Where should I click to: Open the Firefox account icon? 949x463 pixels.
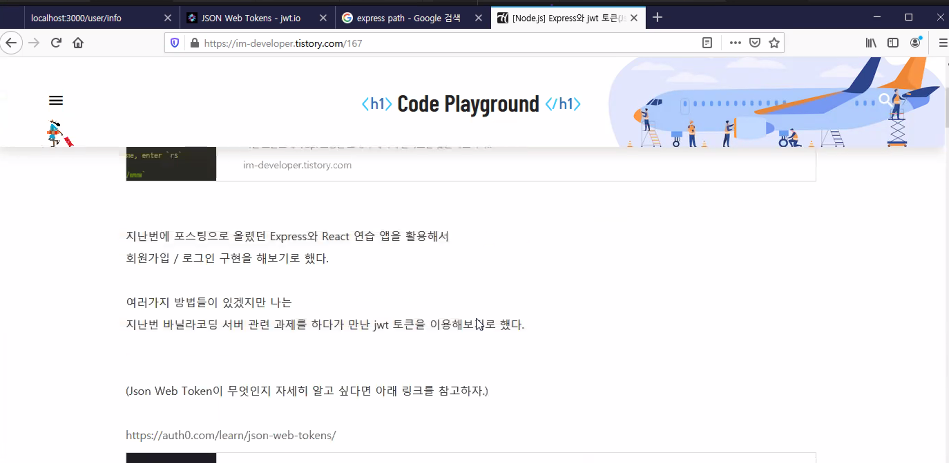pos(915,43)
